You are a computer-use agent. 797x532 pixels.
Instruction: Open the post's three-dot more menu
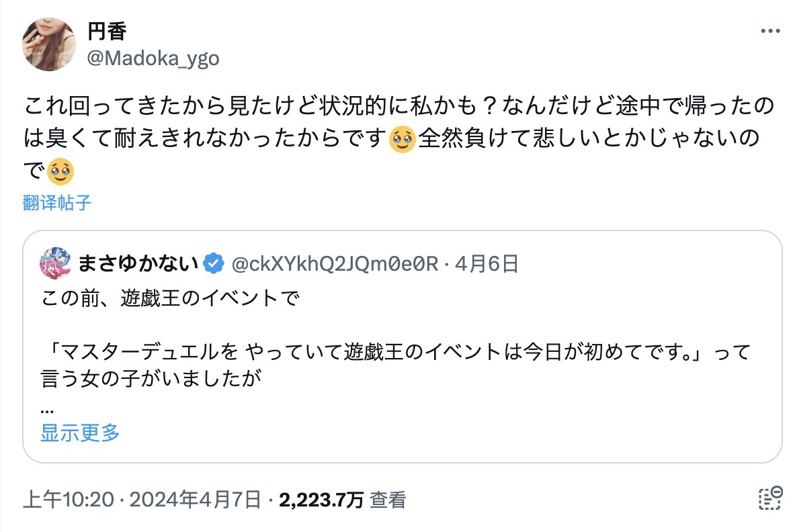click(770, 32)
